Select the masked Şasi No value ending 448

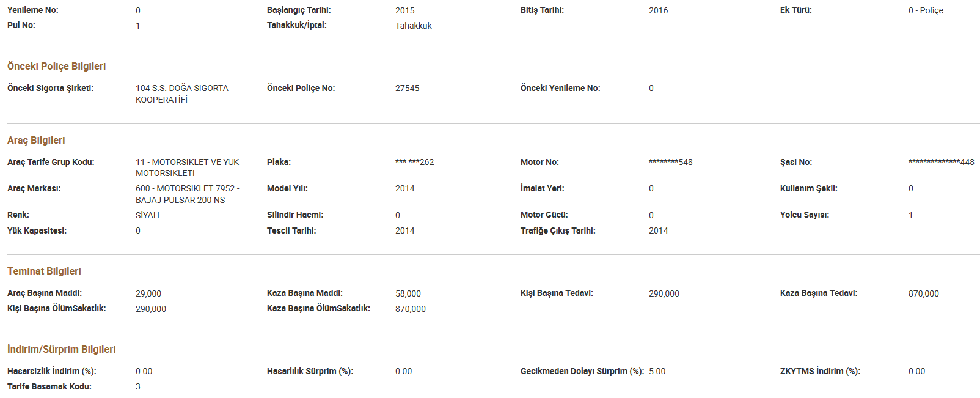(941, 162)
